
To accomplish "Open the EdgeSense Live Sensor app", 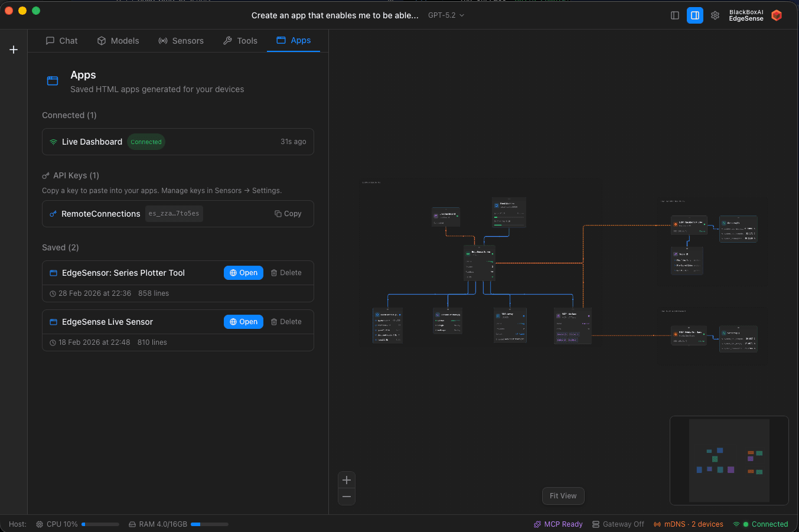I will pos(243,322).
